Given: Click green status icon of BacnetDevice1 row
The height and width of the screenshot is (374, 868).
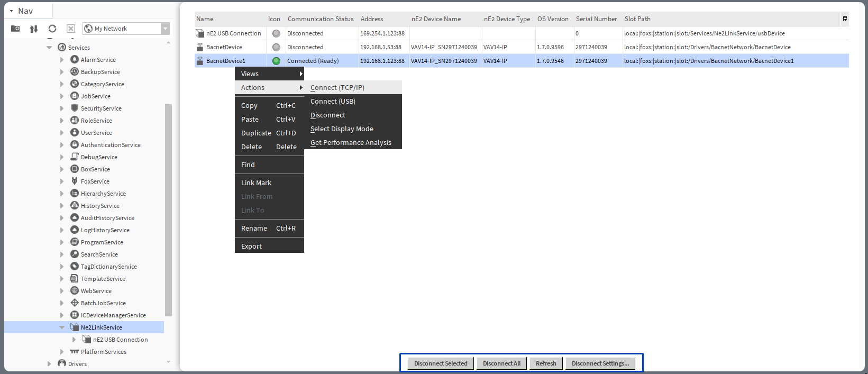Looking at the screenshot, I should click(x=276, y=61).
